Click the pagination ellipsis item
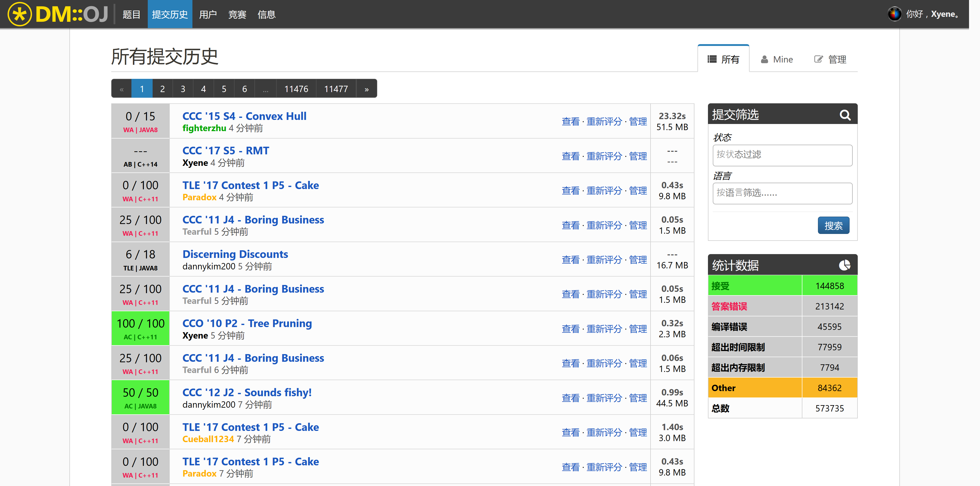Screen dimensions: 980x486 265,89
